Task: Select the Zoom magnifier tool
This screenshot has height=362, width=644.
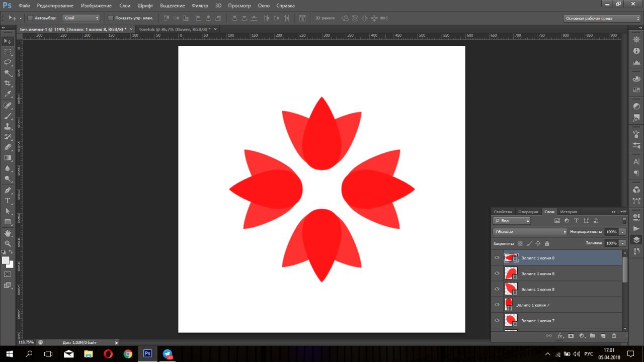Action: pos(8,244)
